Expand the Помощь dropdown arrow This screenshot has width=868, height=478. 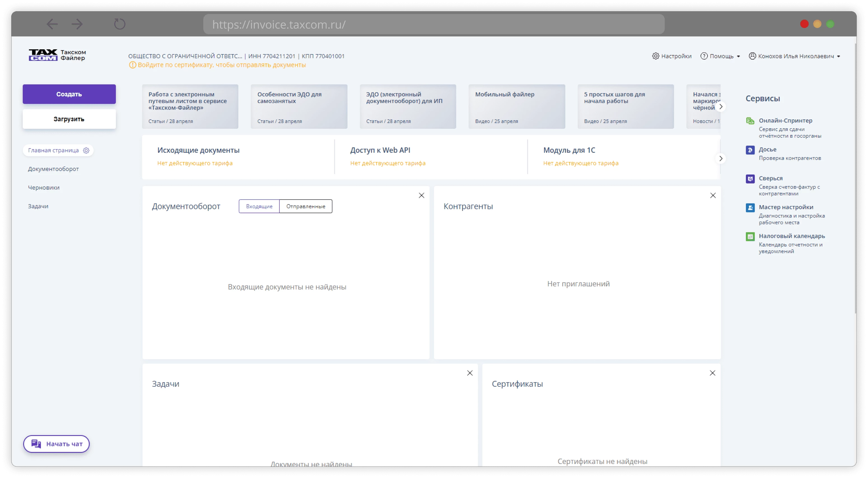point(738,56)
